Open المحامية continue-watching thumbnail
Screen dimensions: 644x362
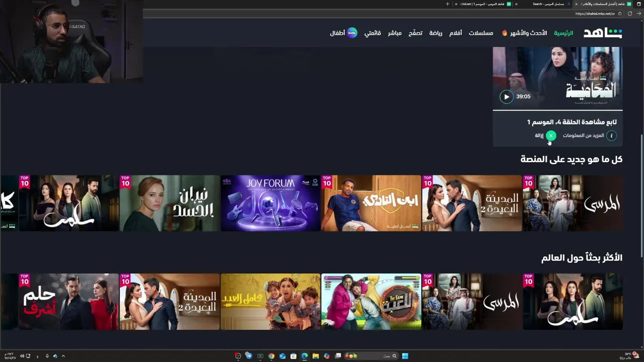[557, 78]
